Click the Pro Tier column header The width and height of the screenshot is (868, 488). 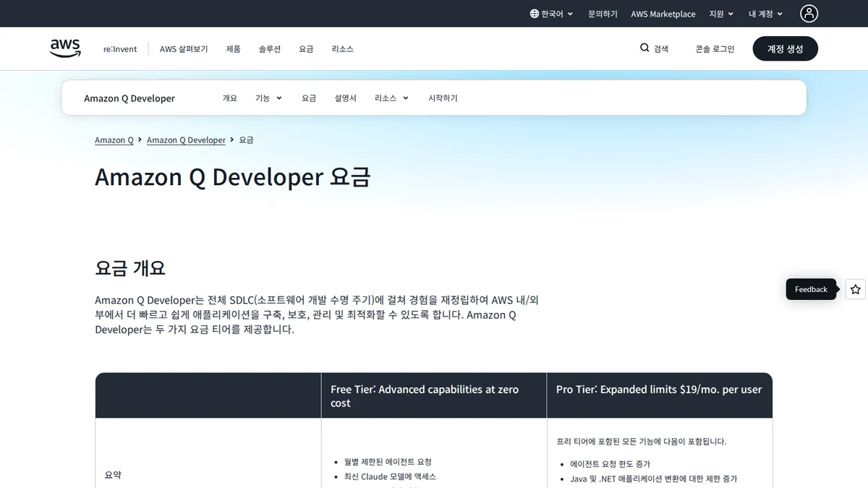pyautogui.click(x=660, y=395)
